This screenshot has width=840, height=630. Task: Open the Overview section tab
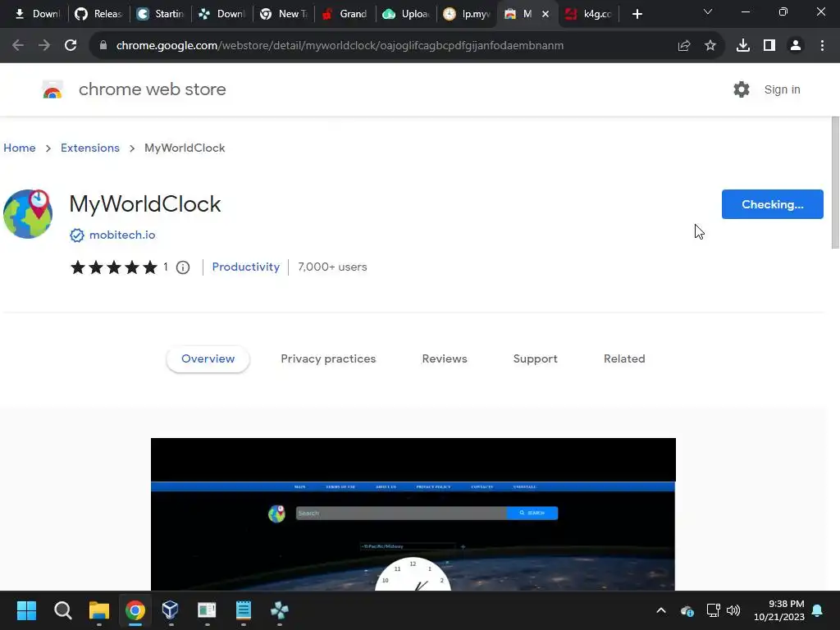[x=208, y=359]
